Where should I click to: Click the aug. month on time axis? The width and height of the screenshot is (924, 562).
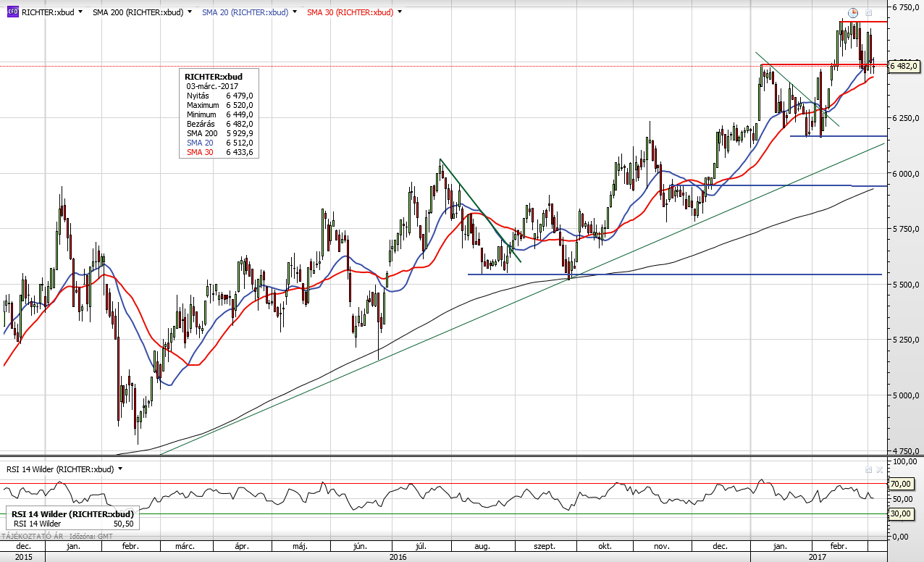482,546
